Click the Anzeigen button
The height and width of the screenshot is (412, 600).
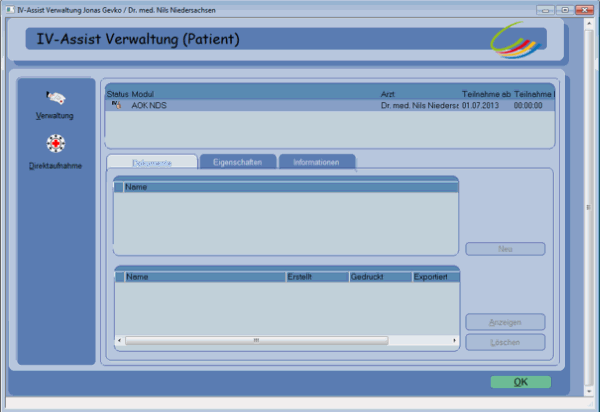tap(505, 322)
